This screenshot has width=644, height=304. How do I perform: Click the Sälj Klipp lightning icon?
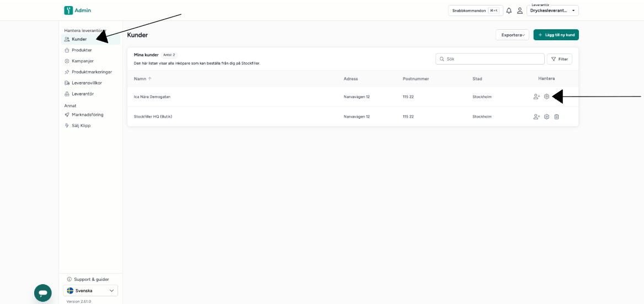click(67, 126)
